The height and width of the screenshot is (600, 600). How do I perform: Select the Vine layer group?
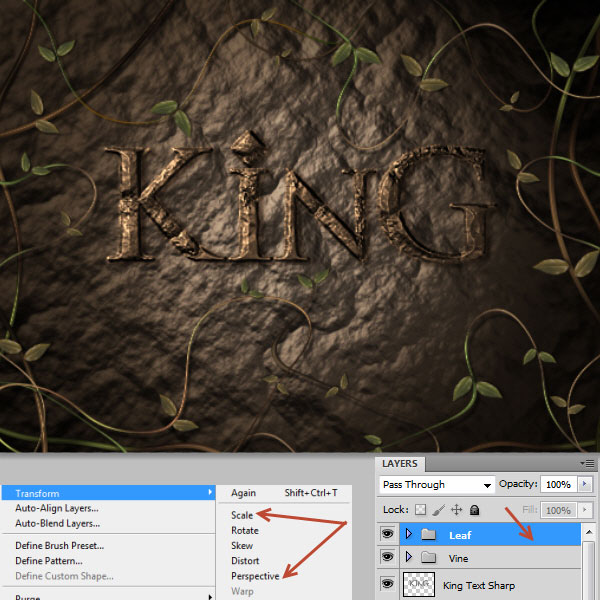point(490,557)
